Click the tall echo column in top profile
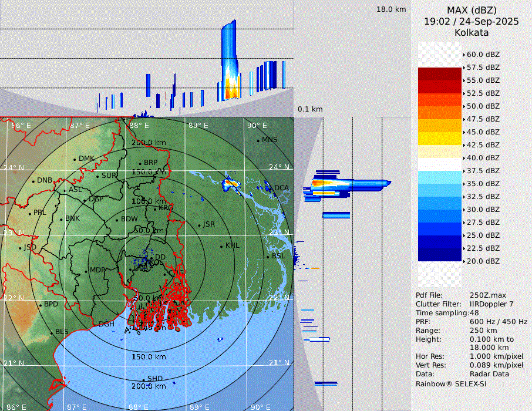The height and width of the screenshot is (411, 532). pos(229,59)
